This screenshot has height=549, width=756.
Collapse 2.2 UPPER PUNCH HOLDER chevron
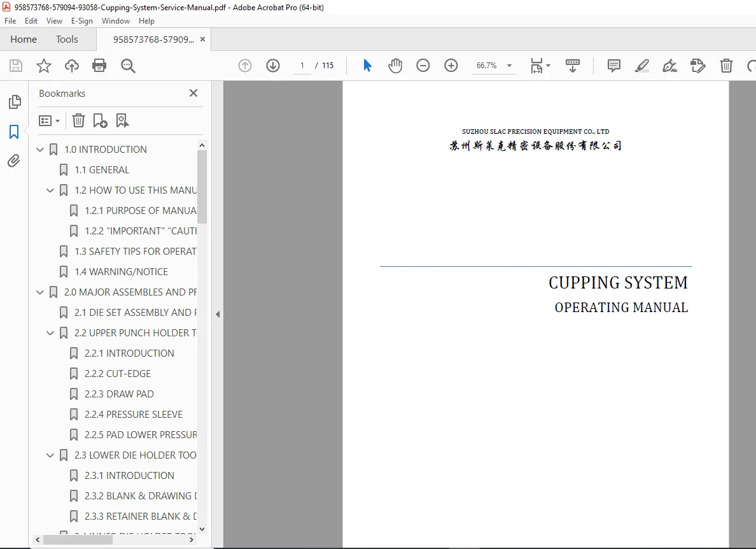pos(50,333)
